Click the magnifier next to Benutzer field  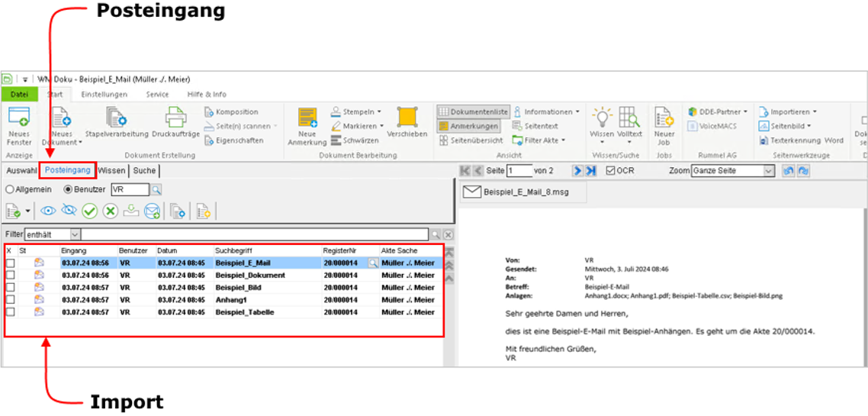156,190
